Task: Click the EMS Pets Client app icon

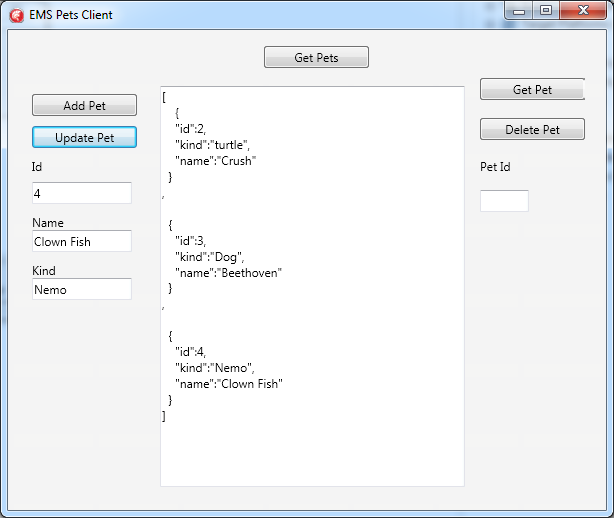Action: pos(16,15)
